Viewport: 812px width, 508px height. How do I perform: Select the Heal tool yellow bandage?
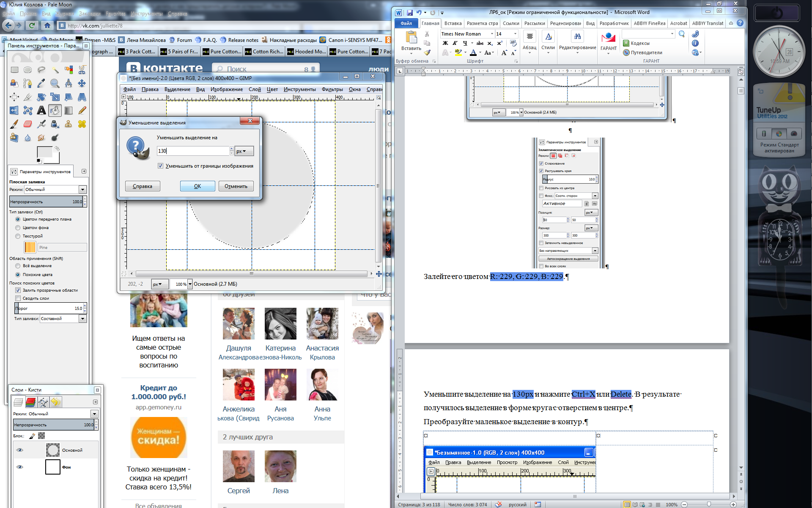click(82, 124)
